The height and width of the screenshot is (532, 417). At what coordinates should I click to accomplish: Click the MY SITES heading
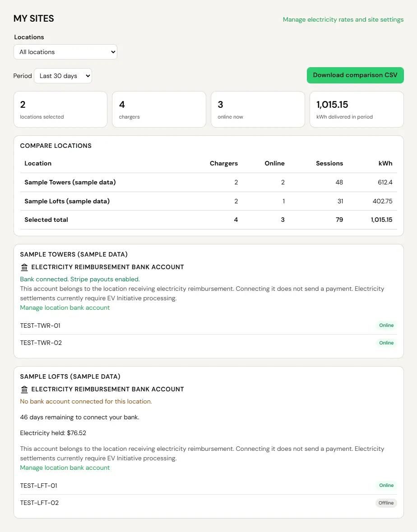[x=33, y=18]
